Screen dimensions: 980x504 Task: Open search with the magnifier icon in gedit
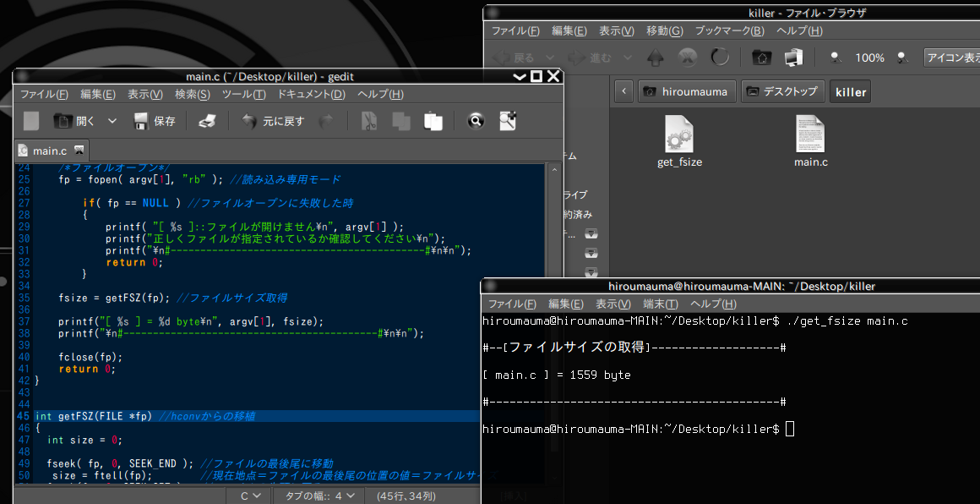pyautogui.click(x=476, y=121)
